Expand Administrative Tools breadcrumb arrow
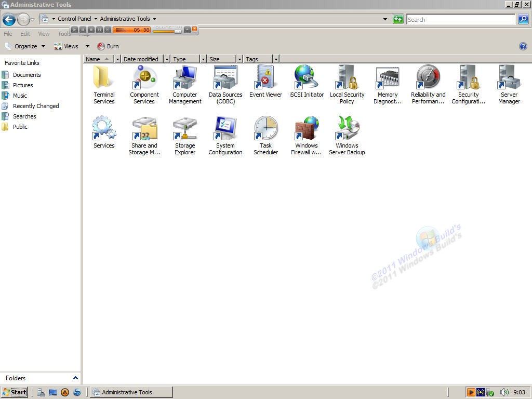The width and height of the screenshot is (532, 399). (154, 19)
